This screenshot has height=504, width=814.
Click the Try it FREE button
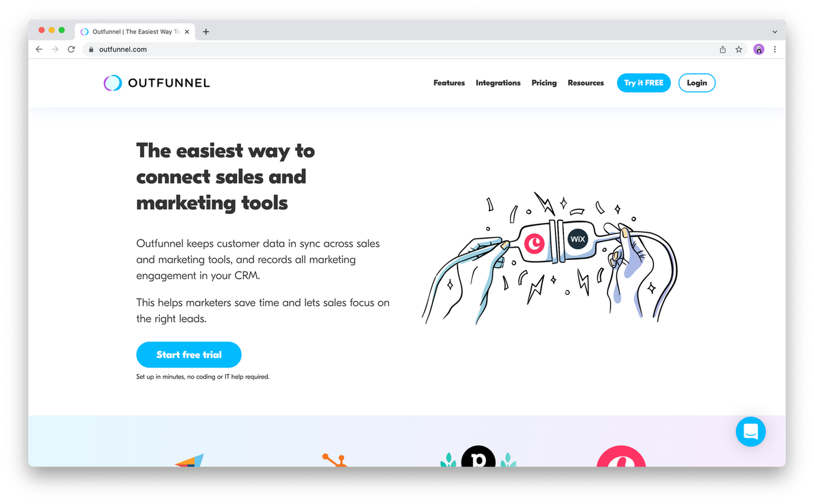pyautogui.click(x=644, y=83)
